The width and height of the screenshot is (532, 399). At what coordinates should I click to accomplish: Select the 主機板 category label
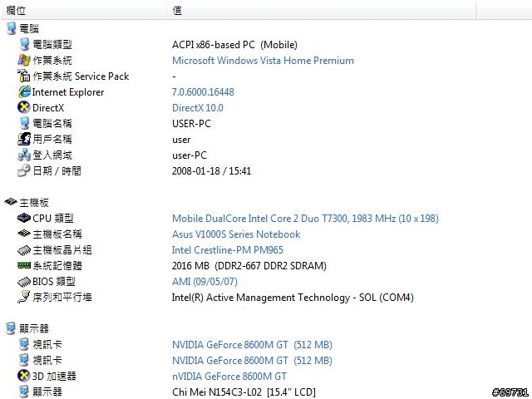click(34, 203)
